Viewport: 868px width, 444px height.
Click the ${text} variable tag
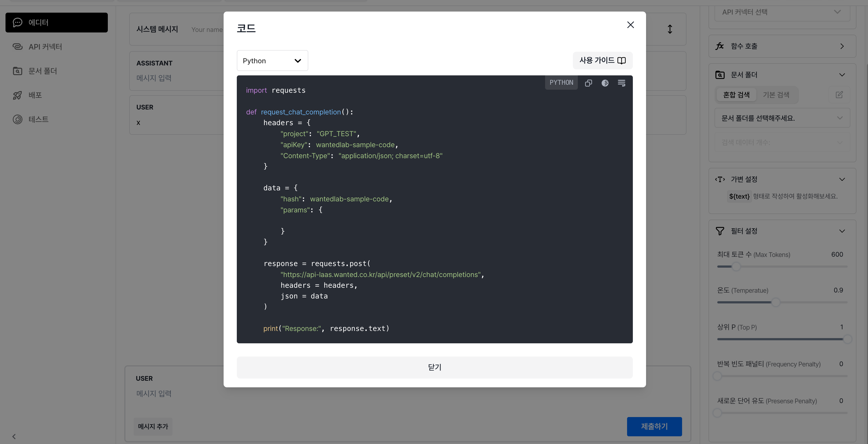coord(739,196)
